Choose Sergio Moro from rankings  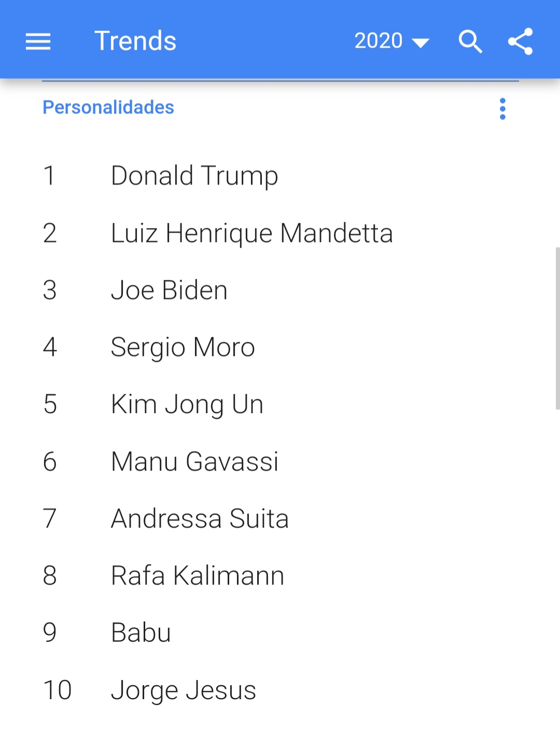point(183,347)
